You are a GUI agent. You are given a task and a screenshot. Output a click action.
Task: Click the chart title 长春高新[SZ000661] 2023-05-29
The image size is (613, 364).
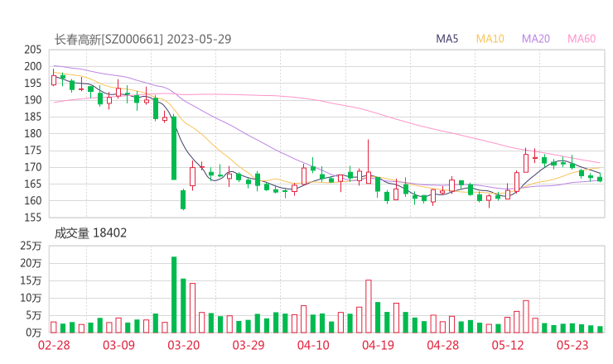142,40
